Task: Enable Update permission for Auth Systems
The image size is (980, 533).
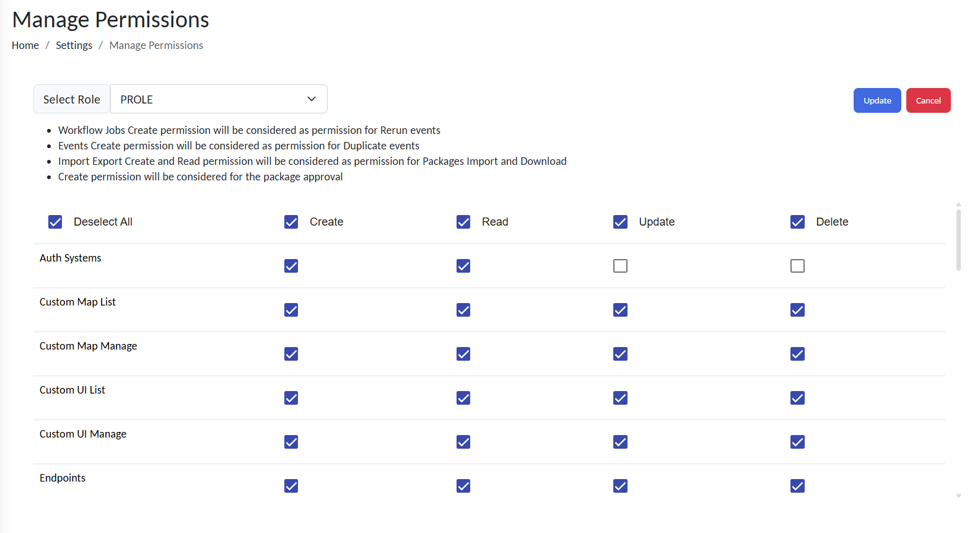Action: (620, 266)
